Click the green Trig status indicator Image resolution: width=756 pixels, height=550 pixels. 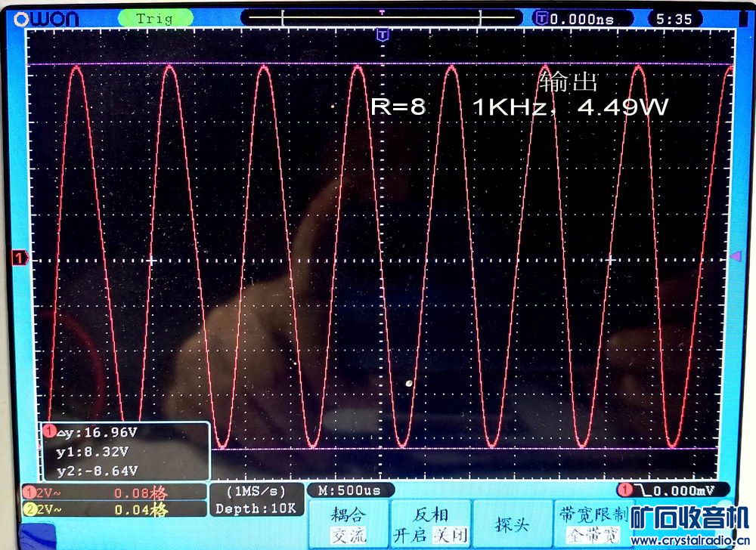pyautogui.click(x=155, y=19)
